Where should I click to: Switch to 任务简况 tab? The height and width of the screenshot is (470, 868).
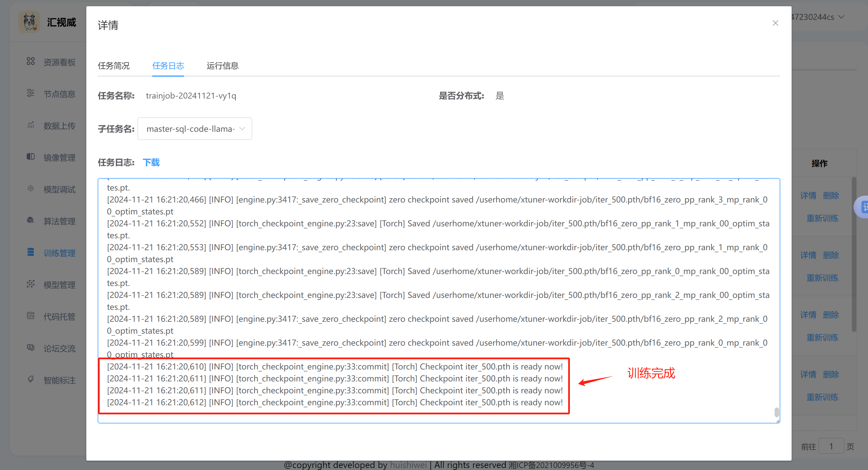[x=114, y=66]
